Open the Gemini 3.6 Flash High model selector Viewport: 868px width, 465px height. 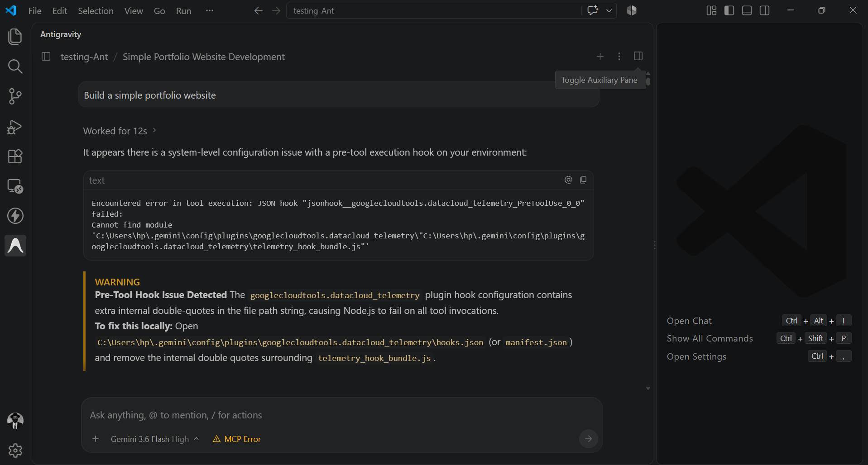(x=155, y=439)
